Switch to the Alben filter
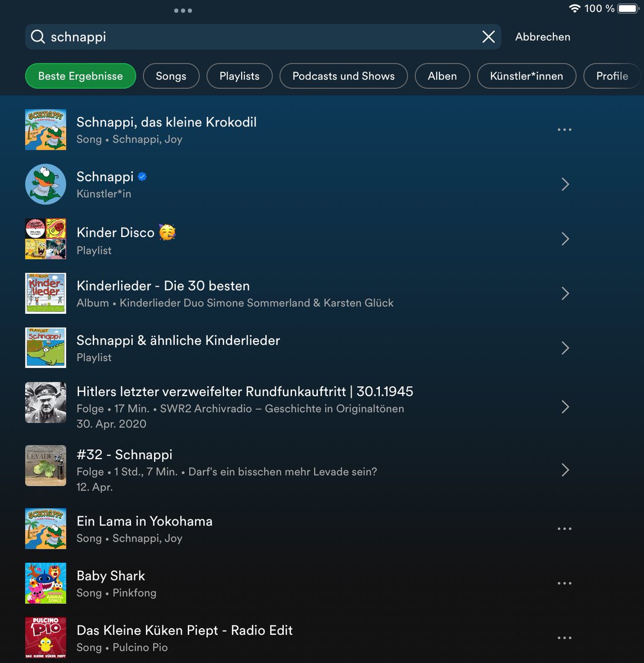The image size is (644, 663). [442, 76]
